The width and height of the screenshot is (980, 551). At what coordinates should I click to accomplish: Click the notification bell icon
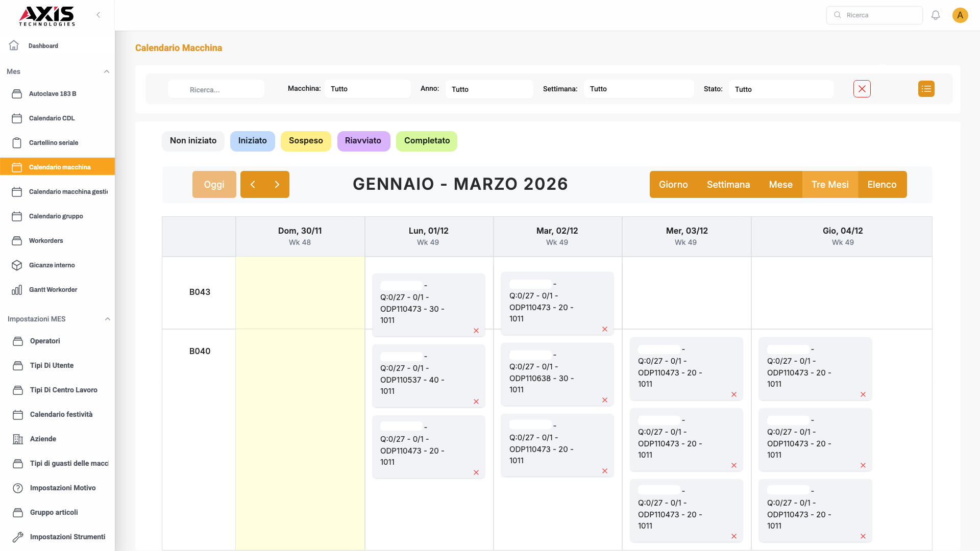[x=935, y=15]
